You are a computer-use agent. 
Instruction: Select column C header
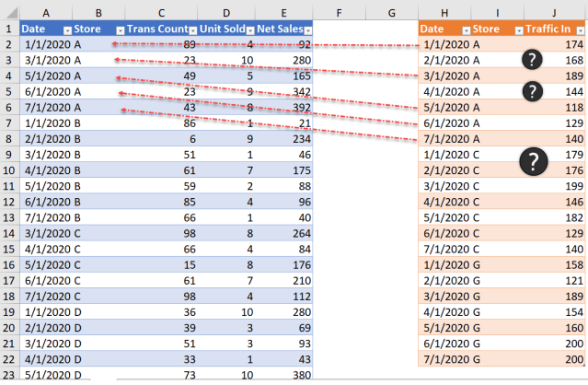[161, 13]
